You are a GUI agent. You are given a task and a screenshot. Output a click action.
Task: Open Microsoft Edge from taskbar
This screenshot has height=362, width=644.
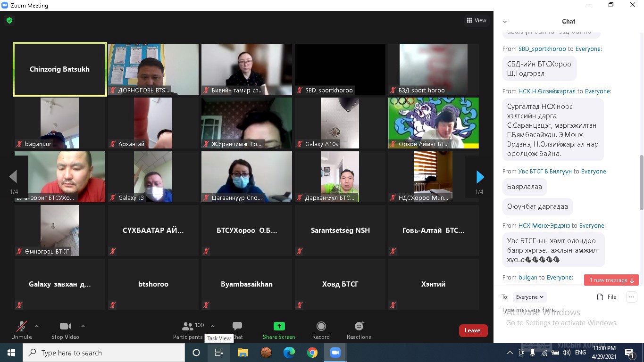pyautogui.click(x=289, y=353)
